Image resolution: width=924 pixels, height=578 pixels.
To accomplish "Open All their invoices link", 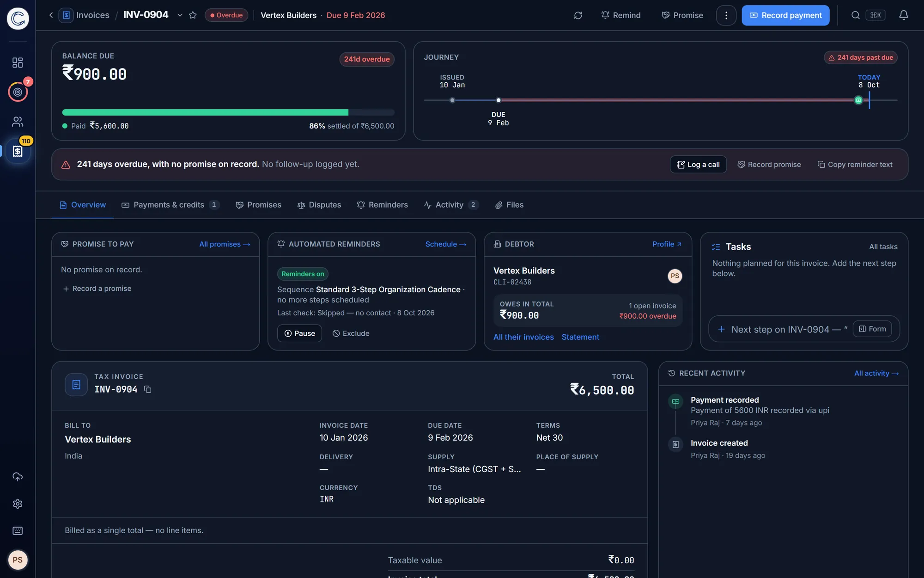I will point(523,337).
